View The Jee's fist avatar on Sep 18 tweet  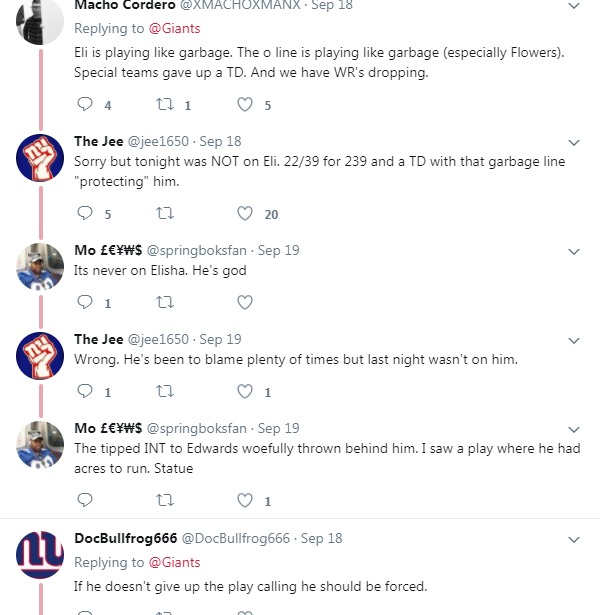pyautogui.click(x=41, y=157)
